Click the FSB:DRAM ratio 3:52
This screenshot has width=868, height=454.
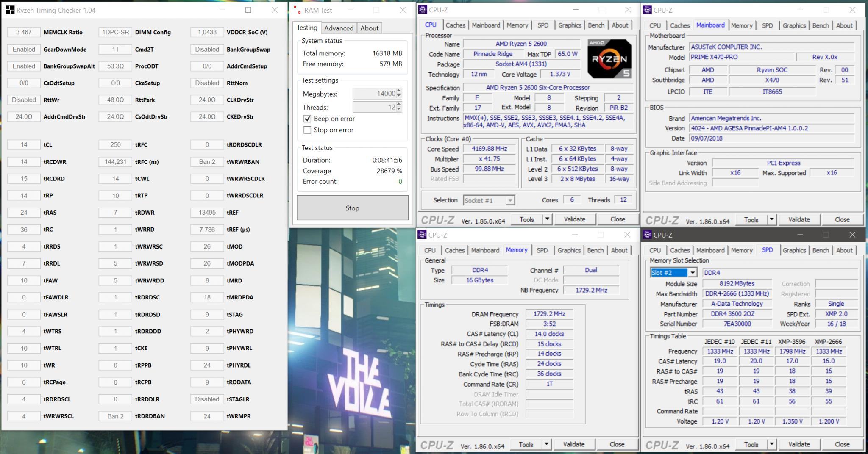(549, 324)
